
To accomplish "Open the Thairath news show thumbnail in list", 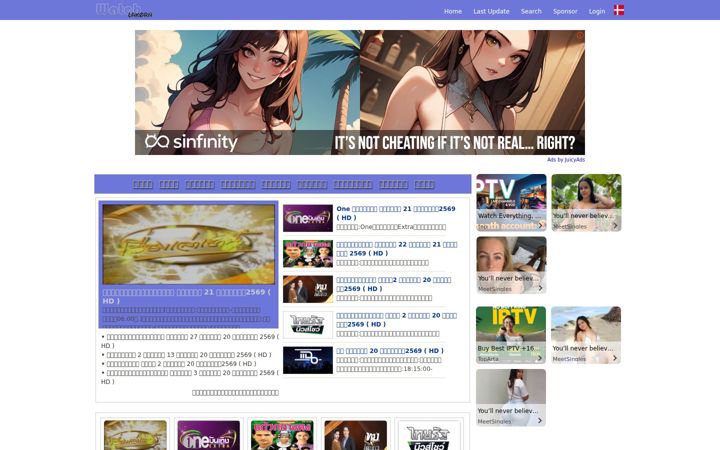I will [x=308, y=325].
